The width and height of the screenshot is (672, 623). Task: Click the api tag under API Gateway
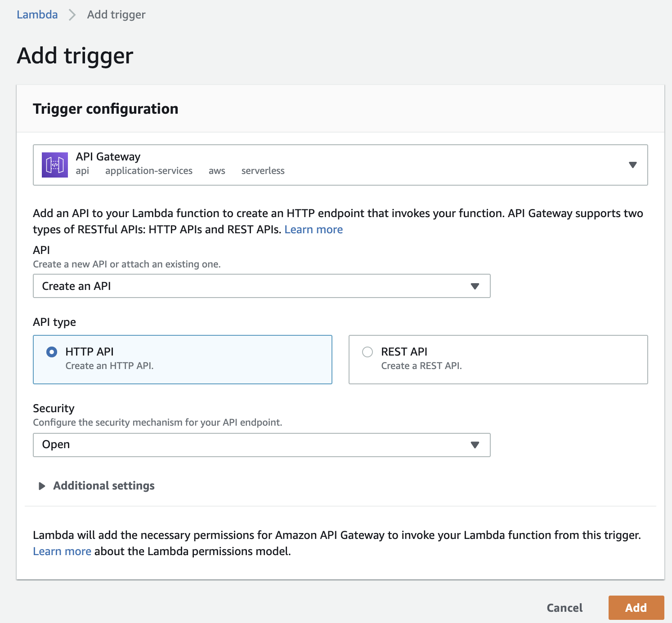[82, 171]
